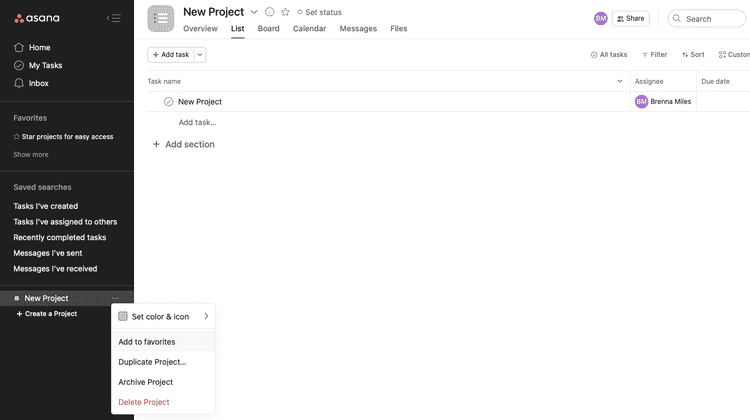Click the Share button
Viewport: 750px width, 420px height.
click(x=630, y=19)
